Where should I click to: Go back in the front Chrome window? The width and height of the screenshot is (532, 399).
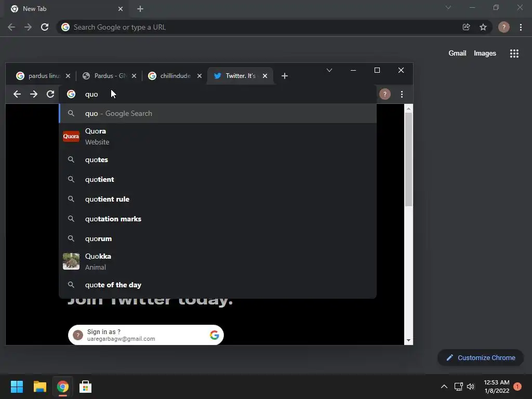[17, 94]
